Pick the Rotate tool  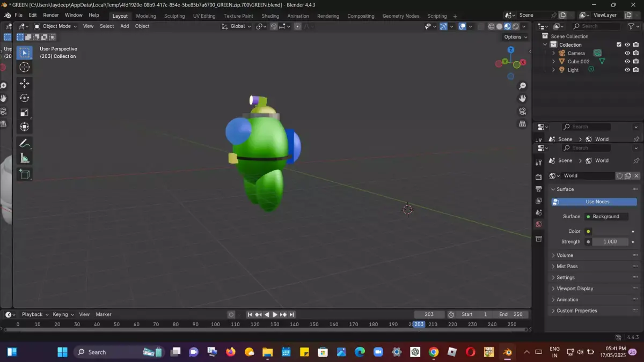[x=24, y=98]
